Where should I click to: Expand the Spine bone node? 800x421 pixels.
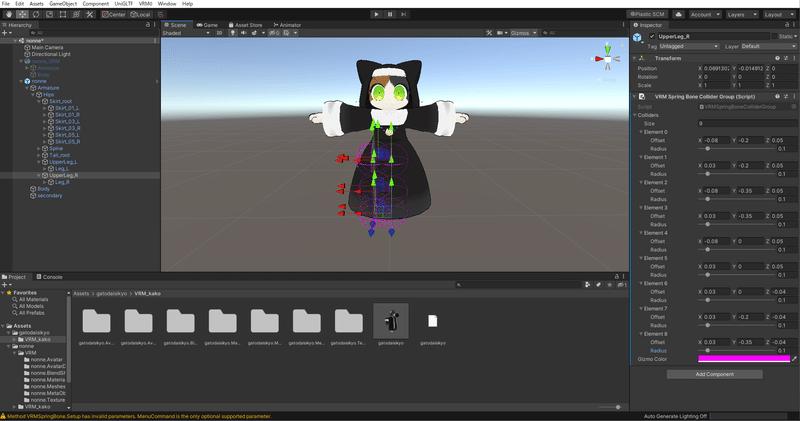click(39, 148)
